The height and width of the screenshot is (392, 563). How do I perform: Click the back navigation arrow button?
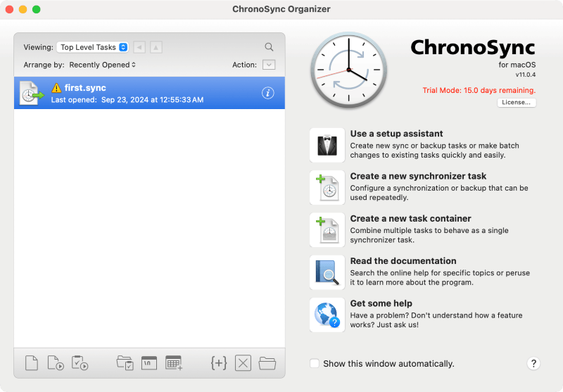(x=139, y=47)
